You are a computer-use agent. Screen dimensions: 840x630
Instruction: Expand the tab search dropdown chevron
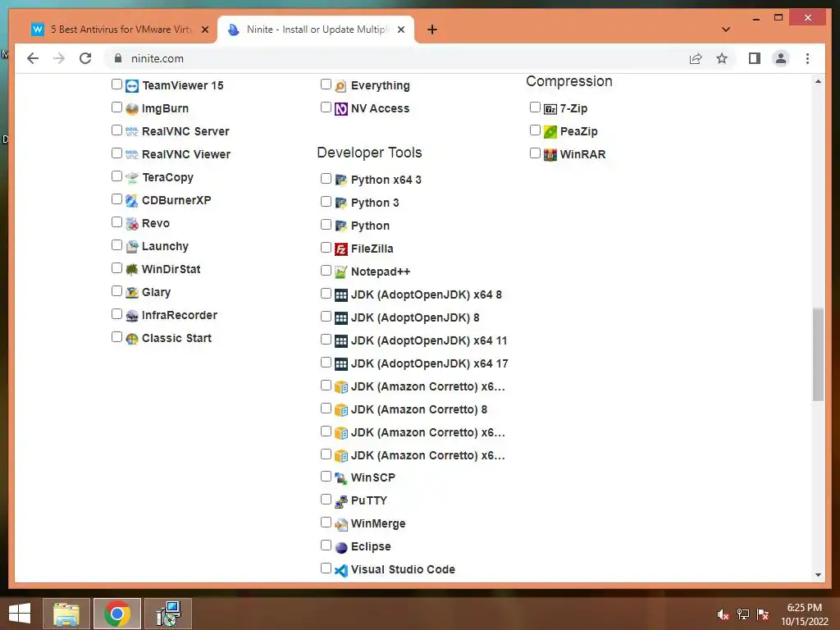[726, 30]
